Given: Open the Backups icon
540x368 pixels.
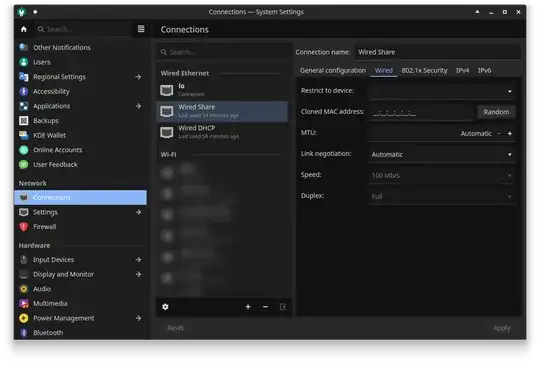Looking at the screenshot, I should pos(24,120).
